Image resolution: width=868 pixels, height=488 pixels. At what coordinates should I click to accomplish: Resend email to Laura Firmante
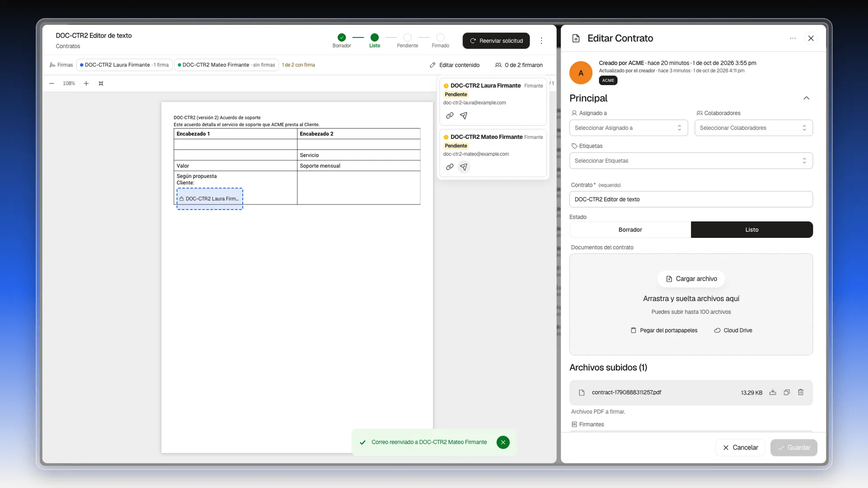click(x=463, y=116)
